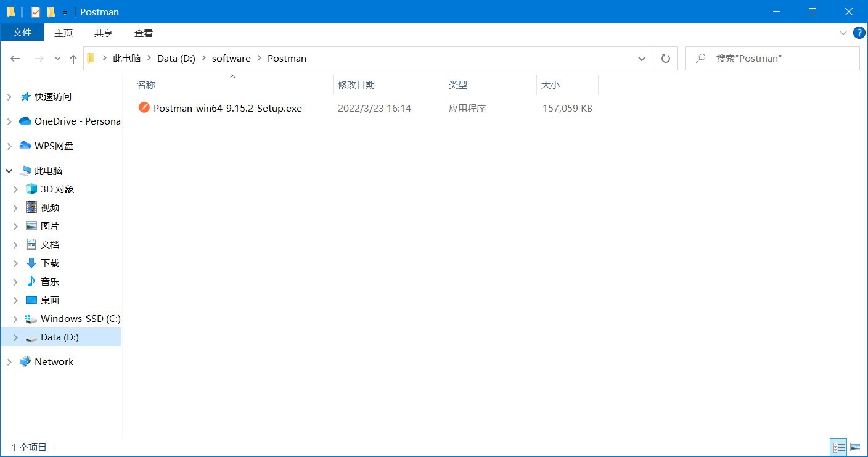The image size is (868, 457).
Task: Click Postman breadcrumb in the address bar
Action: 287,59
